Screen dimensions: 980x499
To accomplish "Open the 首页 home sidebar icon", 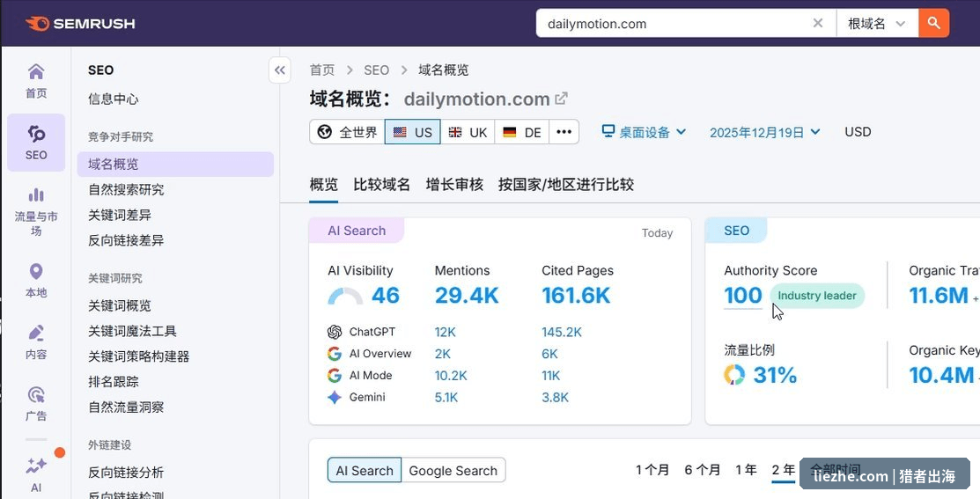I will [36, 81].
